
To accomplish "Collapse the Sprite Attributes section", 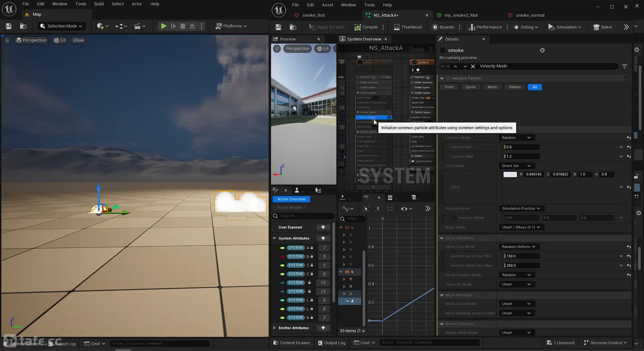I will pyautogui.click(x=442, y=238).
